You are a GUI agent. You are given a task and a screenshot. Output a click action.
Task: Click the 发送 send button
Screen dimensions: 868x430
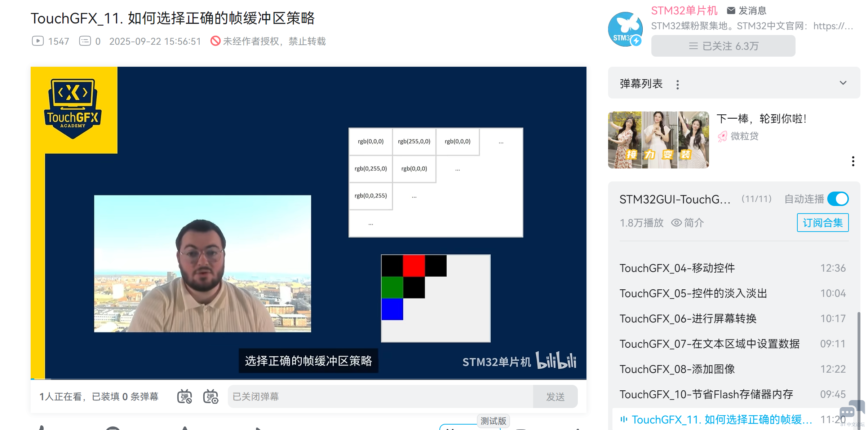pos(555,396)
